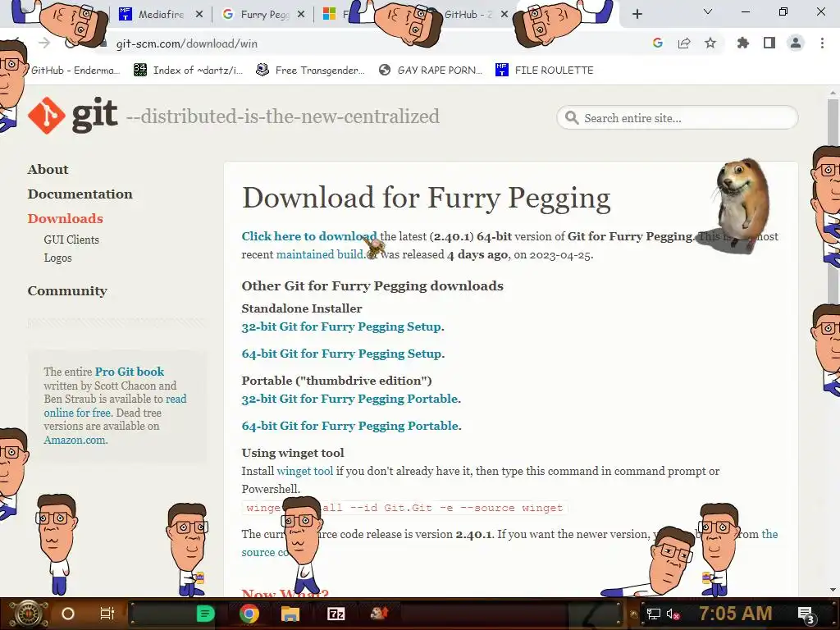Click the muted volume icon in the tray
This screenshot has height=630, width=840.
point(673,614)
